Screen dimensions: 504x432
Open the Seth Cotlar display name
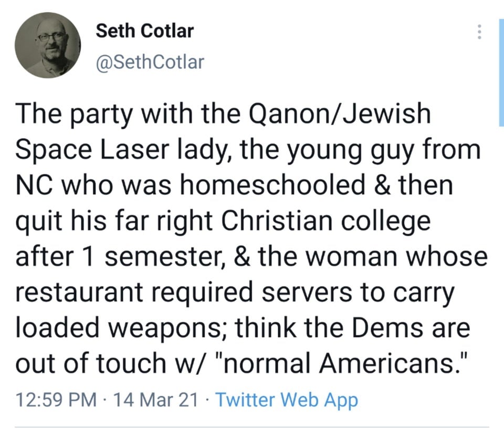tap(145, 31)
